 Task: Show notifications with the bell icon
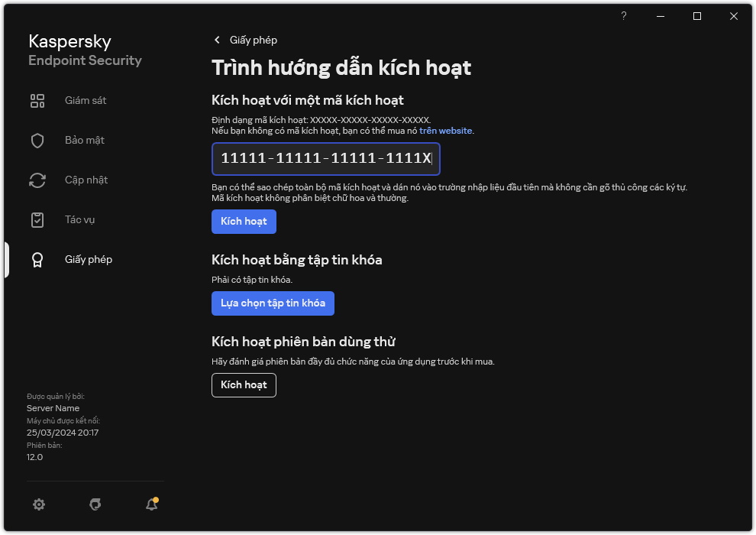(152, 504)
